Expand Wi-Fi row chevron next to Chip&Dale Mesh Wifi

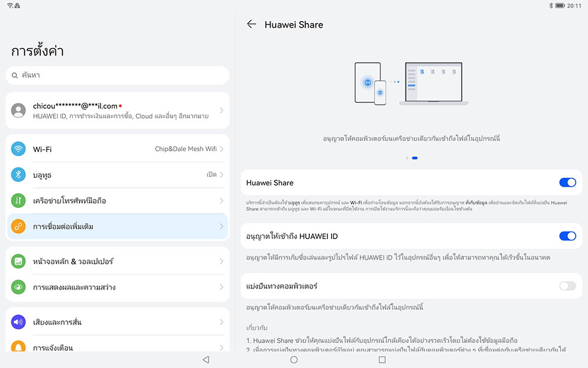point(222,149)
